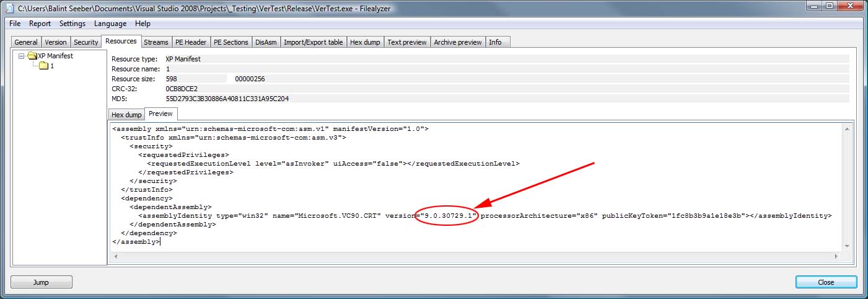The image size is (868, 299).
Task: Switch to the Archive preview tab
Action: click(x=458, y=42)
